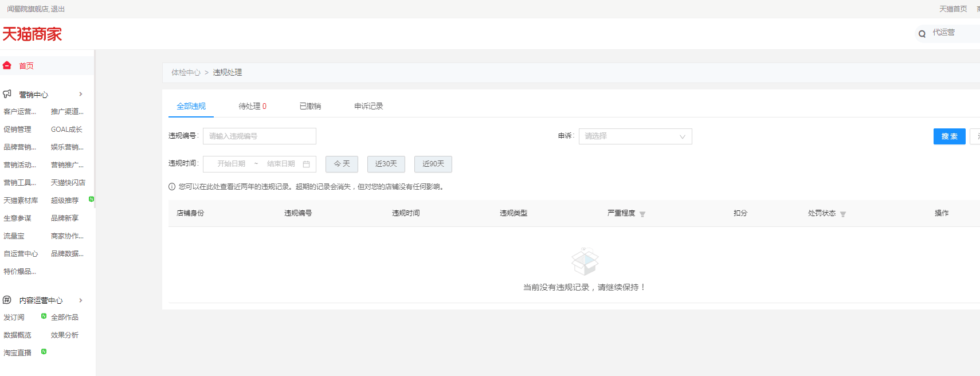
Task: Open 营销活动 in the sidebar
Action: tap(20, 165)
